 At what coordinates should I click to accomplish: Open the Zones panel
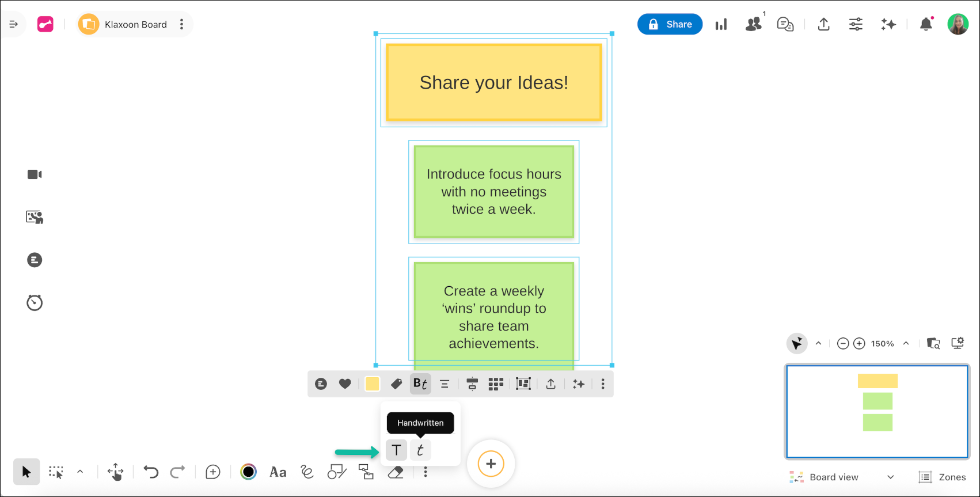(x=943, y=477)
